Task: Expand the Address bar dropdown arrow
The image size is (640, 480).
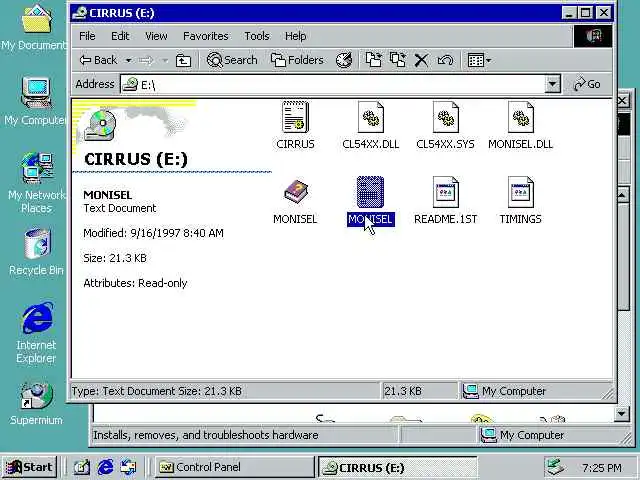Action: pyautogui.click(x=552, y=84)
